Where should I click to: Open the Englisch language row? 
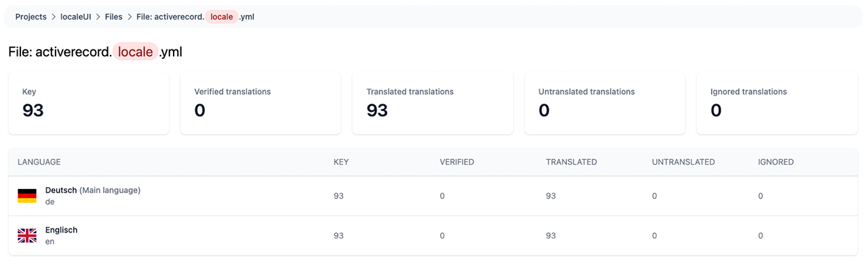pos(434,236)
